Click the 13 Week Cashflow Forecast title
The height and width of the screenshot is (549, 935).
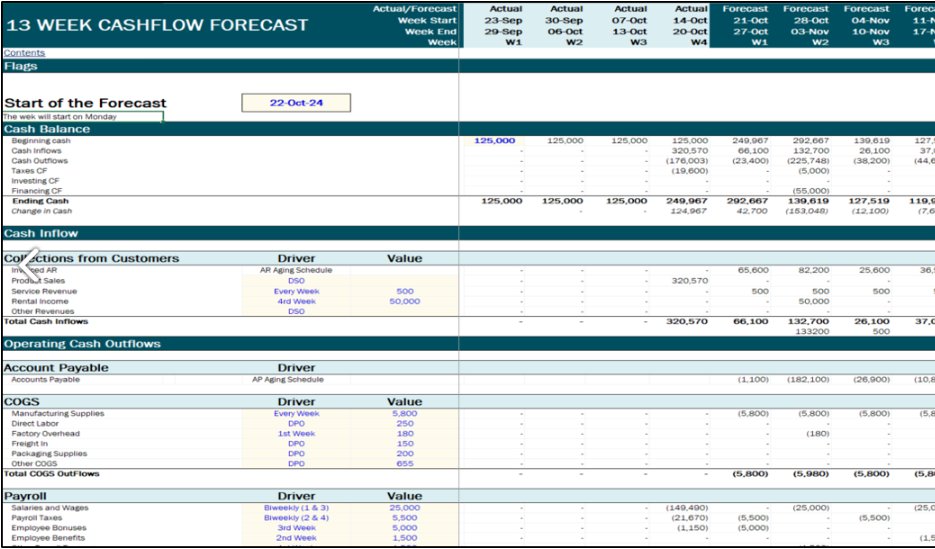157,25
